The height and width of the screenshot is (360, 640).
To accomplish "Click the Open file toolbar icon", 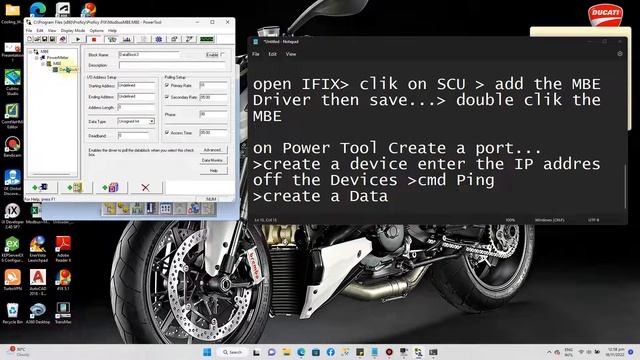I will 37,39.
